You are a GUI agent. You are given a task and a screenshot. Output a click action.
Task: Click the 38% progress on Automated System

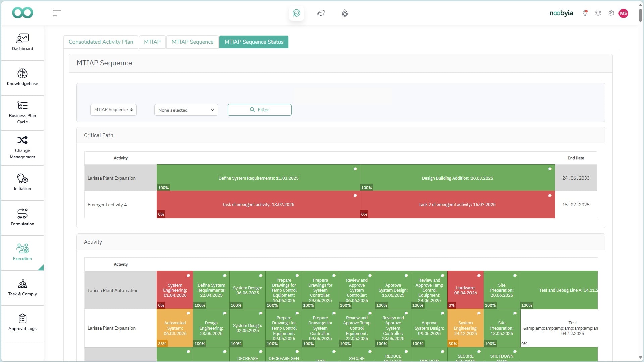pyautogui.click(x=162, y=344)
